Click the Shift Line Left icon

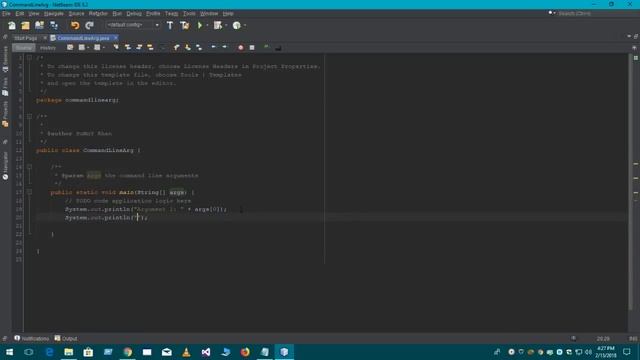[x=213, y=48]
